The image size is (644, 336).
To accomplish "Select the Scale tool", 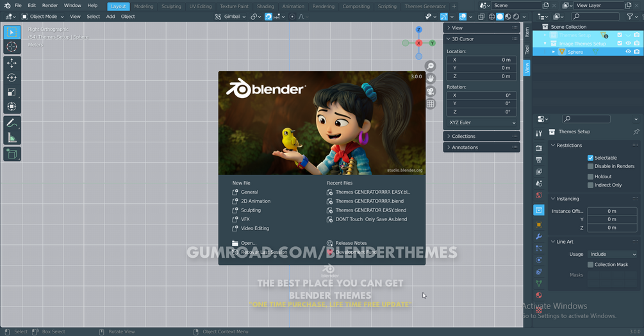I will tap(12, 92).
